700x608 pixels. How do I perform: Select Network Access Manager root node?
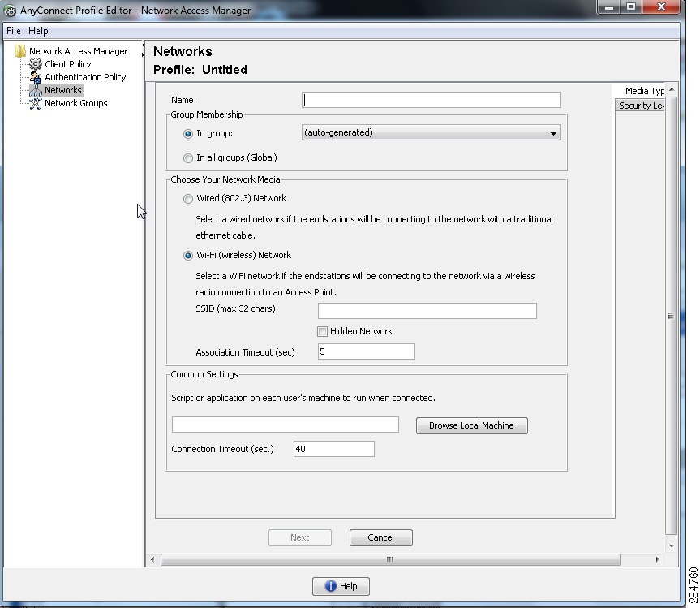[78, 51]
